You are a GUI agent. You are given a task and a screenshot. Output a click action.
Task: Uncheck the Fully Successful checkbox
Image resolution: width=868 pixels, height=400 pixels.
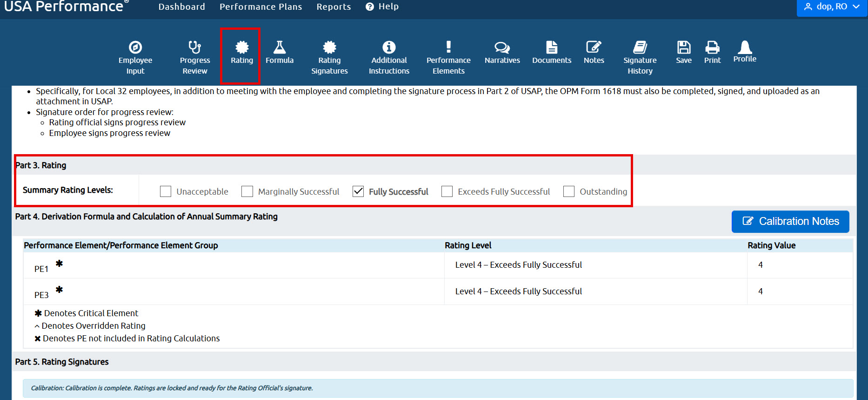358,191
